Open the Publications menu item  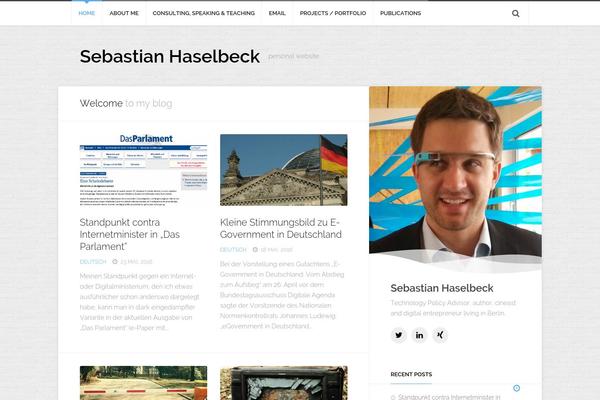coord(401,13)
